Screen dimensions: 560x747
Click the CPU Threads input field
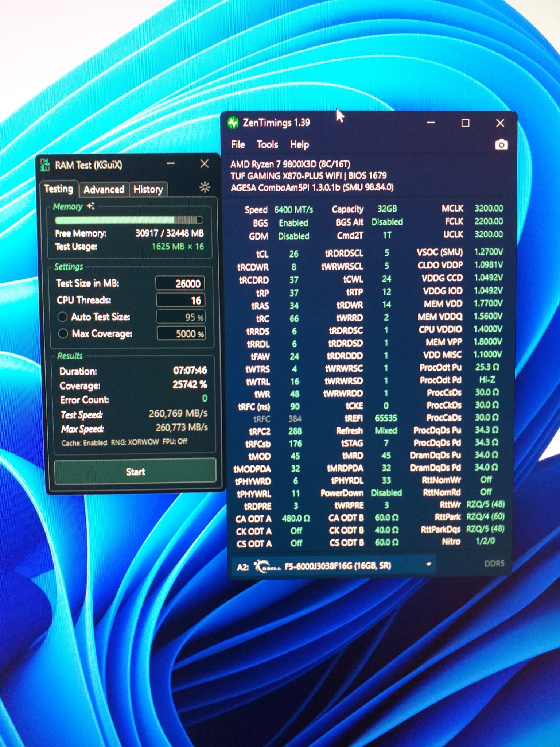point(180,300)
